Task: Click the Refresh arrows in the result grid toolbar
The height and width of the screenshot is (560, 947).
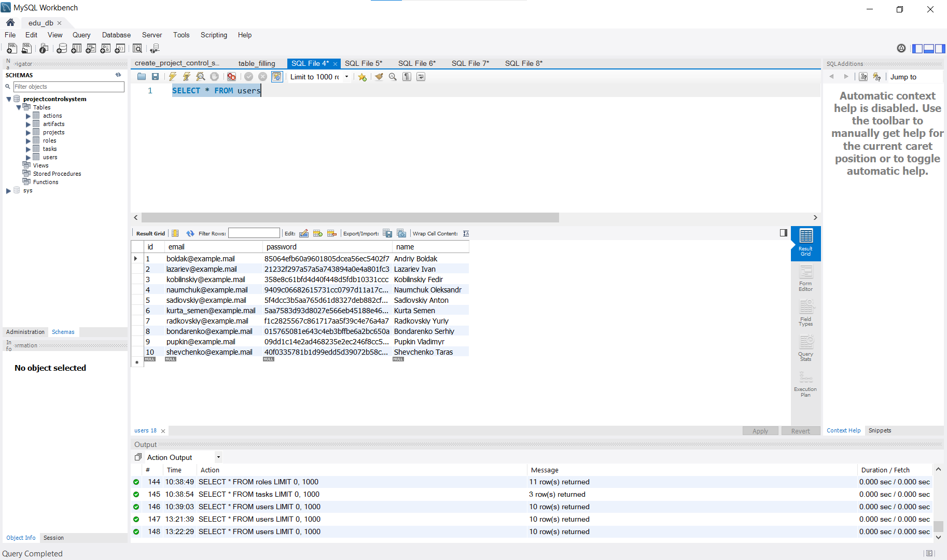Action: coord(190,233)
